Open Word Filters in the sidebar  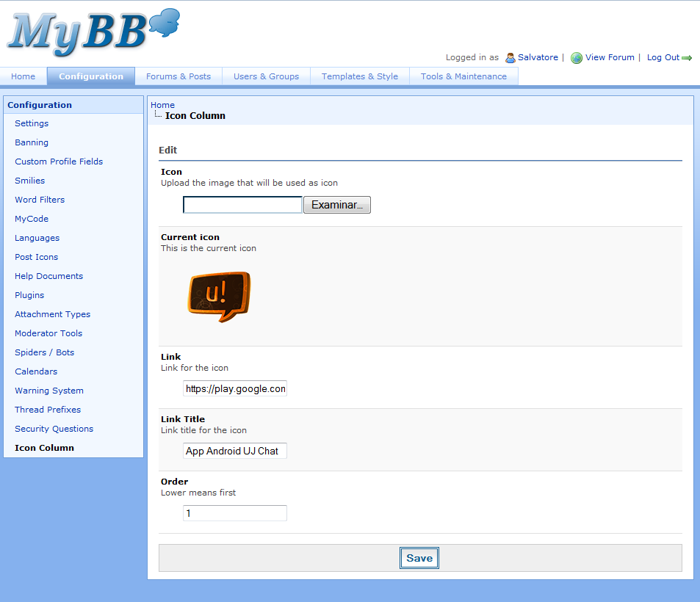(x=40, y=200)
